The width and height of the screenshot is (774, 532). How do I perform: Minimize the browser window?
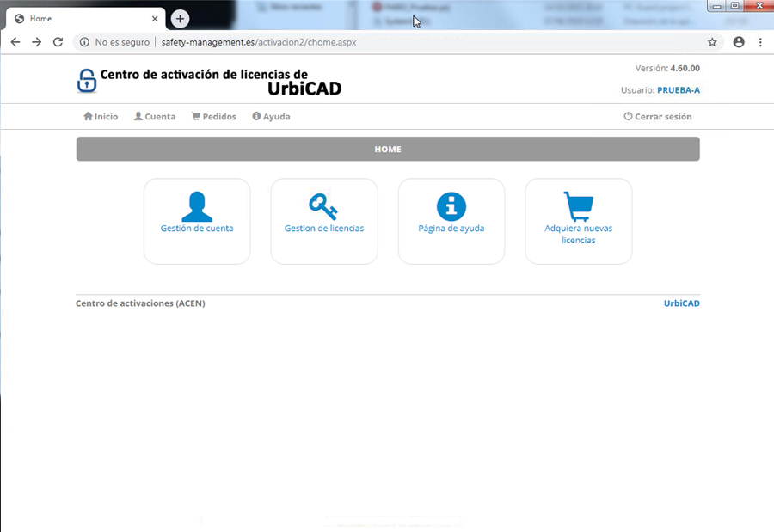(717, 6)
